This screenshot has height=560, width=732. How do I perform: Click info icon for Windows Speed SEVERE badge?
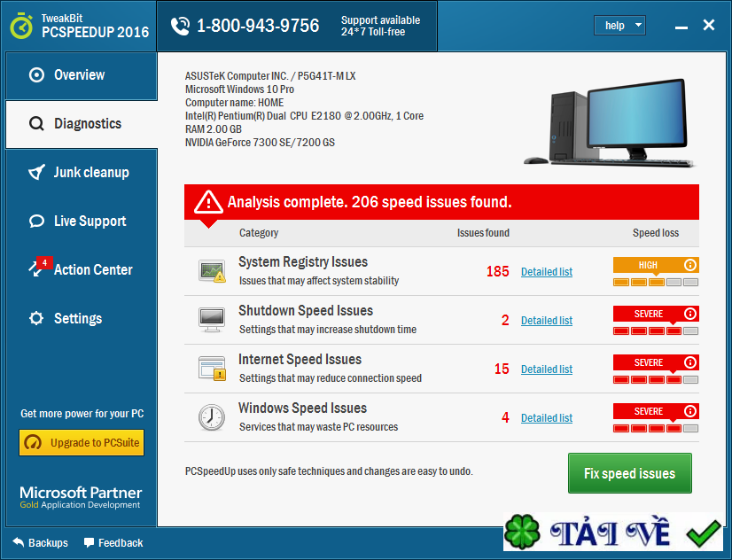click(690, 411)
